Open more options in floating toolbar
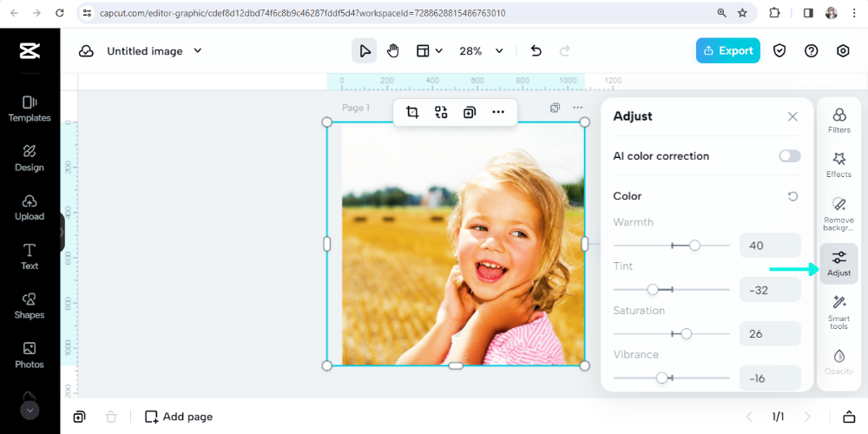 point(498,112)
